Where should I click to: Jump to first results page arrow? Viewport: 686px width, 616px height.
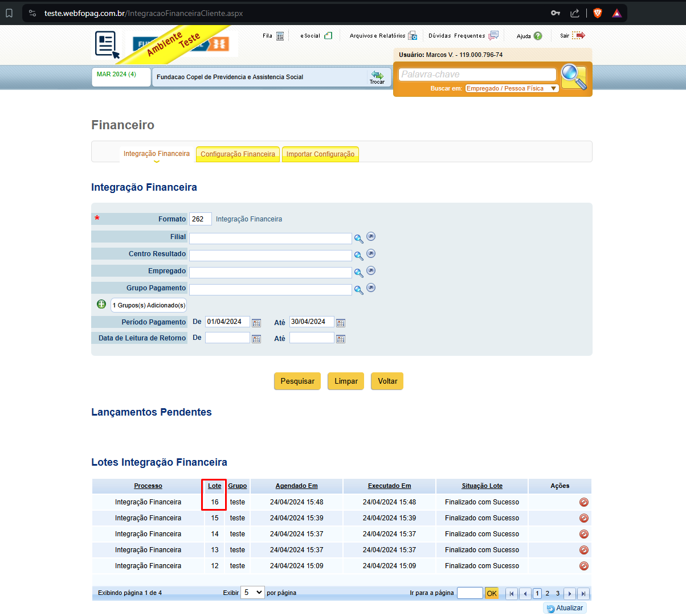[x=512, y=593]
